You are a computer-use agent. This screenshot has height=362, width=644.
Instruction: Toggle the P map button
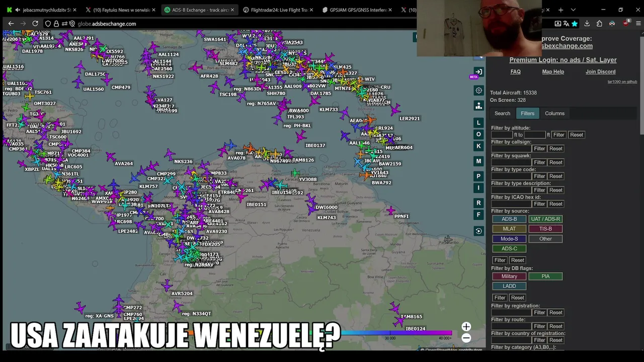click(x=478, y=176)
